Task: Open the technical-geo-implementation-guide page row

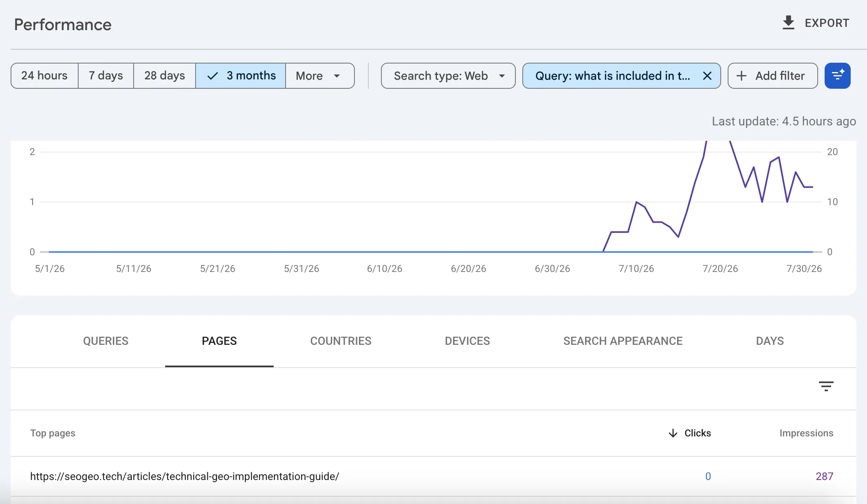Action: 433,476
